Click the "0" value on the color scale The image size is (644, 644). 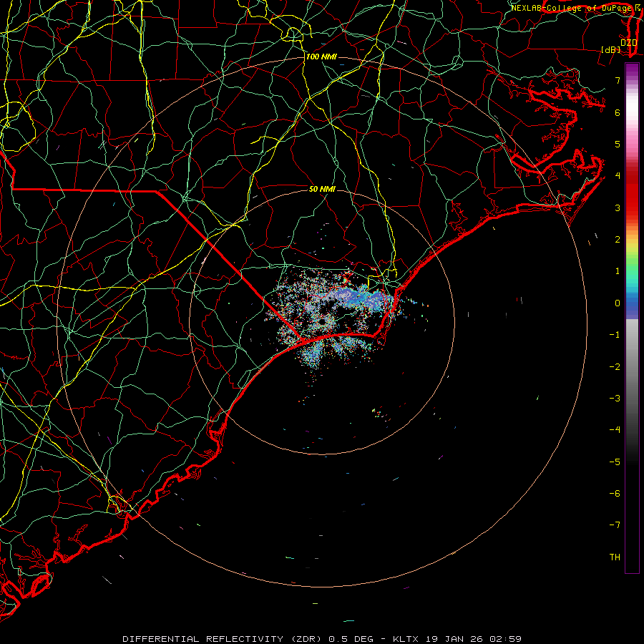[618, 303]
